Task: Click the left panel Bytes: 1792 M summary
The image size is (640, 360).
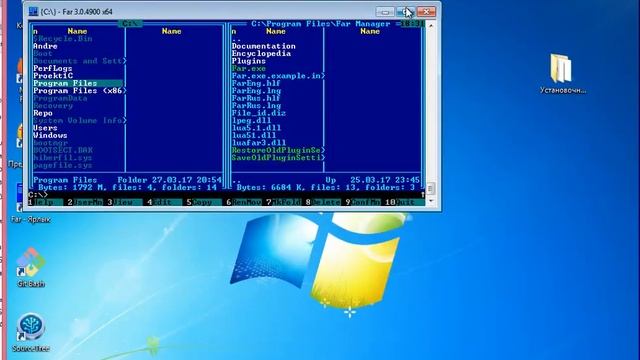Action: coord(127,187)
